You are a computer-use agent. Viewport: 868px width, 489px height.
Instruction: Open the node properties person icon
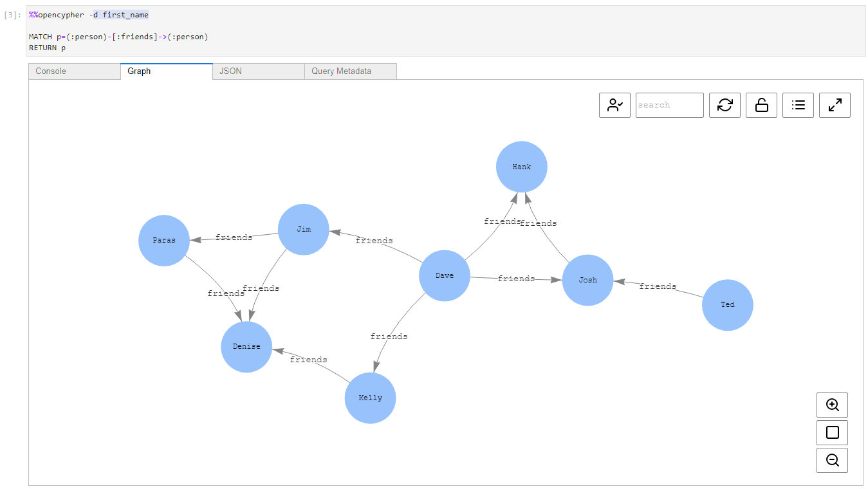coord(614,105)
